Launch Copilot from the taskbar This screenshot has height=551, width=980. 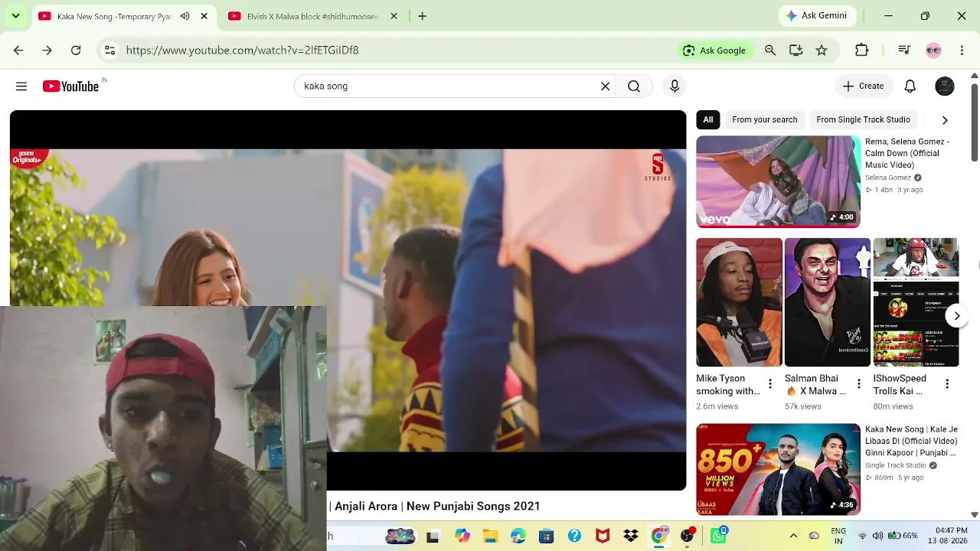tap(462, 536)
